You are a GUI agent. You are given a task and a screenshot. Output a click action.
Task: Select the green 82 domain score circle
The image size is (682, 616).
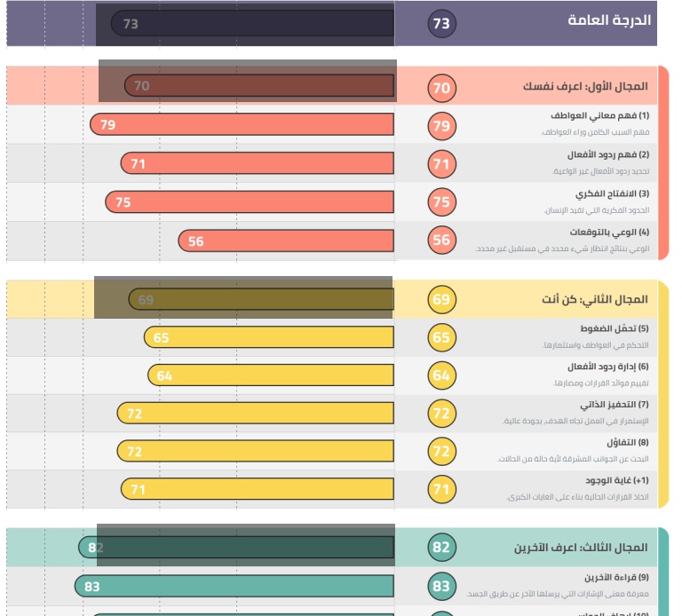click(441, 547)
